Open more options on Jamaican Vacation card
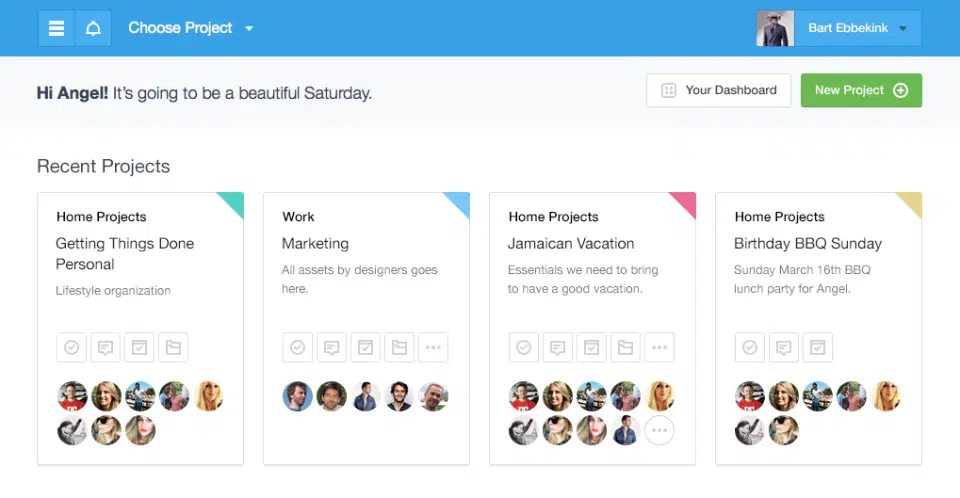Screen dimensions: 960x498 pos(659,347)
